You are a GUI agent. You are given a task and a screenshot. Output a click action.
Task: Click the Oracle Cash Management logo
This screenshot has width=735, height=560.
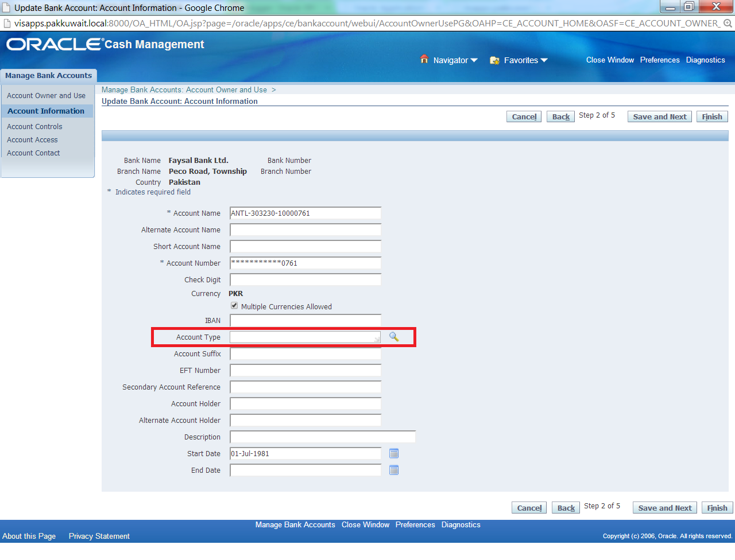(x=55, y=43)
